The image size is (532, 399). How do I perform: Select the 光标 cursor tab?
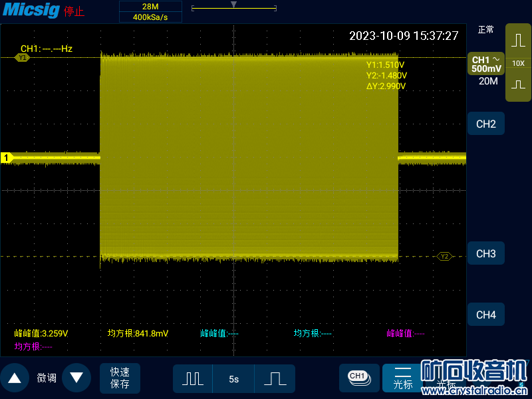pos(402,378)
